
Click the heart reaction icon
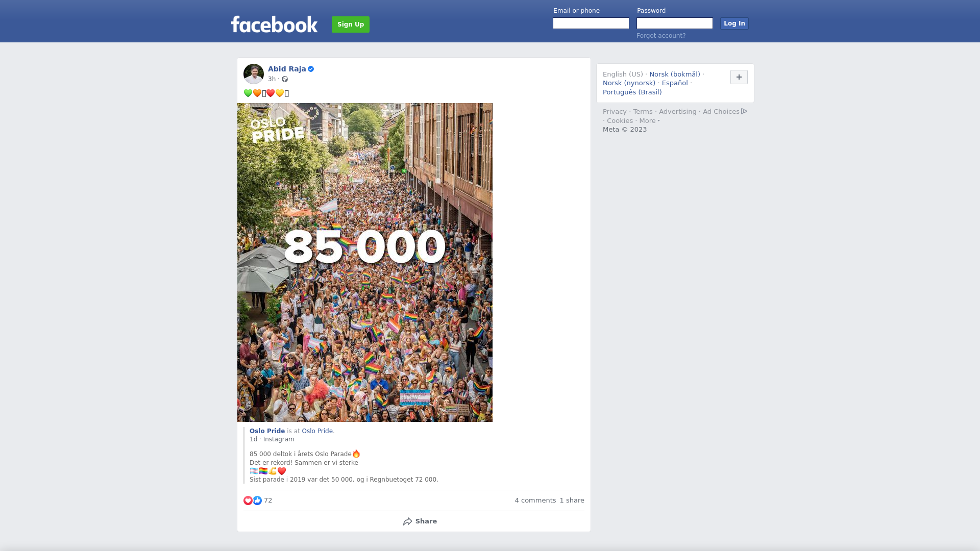248,500
